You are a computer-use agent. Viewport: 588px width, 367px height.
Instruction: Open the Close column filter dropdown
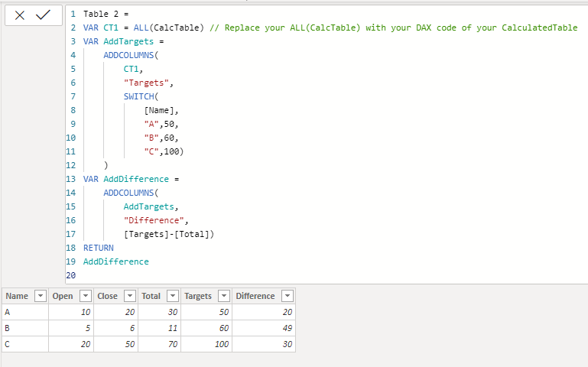(130, 296)
